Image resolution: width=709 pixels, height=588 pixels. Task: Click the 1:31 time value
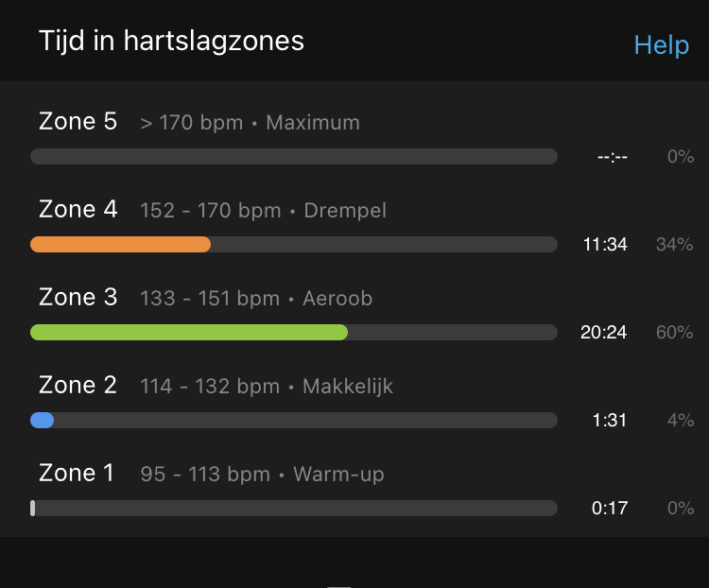point(610,421)
